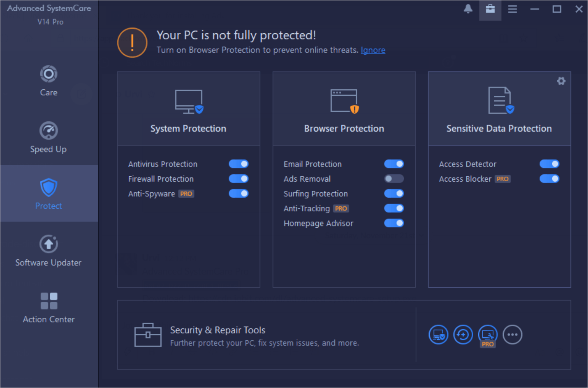Screen dimensions: 588x388
Task: Open the notifications bell icon
Action: coord(468,9)
